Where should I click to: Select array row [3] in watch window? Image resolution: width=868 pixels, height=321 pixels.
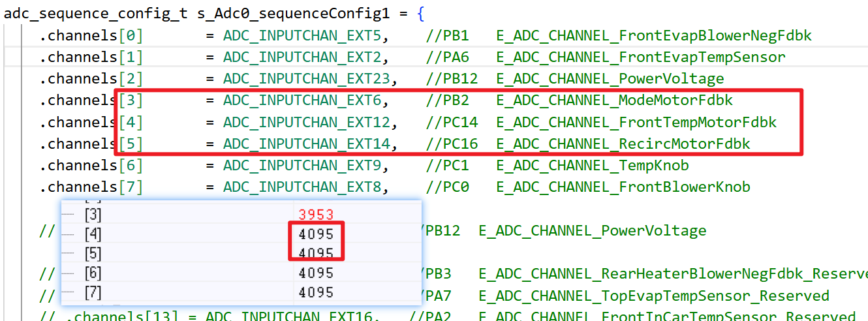[x=241, y=213]
